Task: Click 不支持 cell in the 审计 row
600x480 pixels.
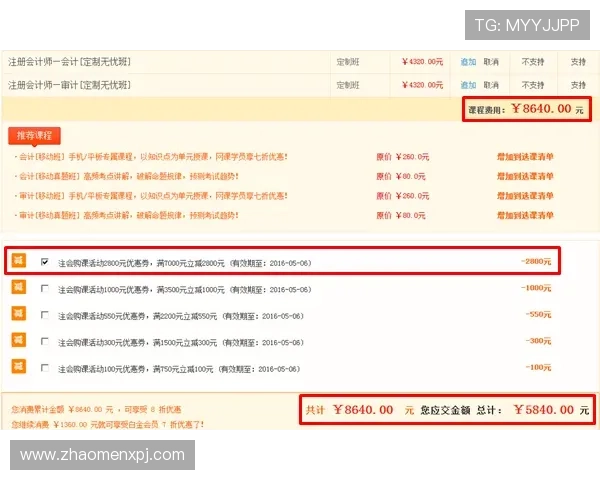Action: pos(533,85)
